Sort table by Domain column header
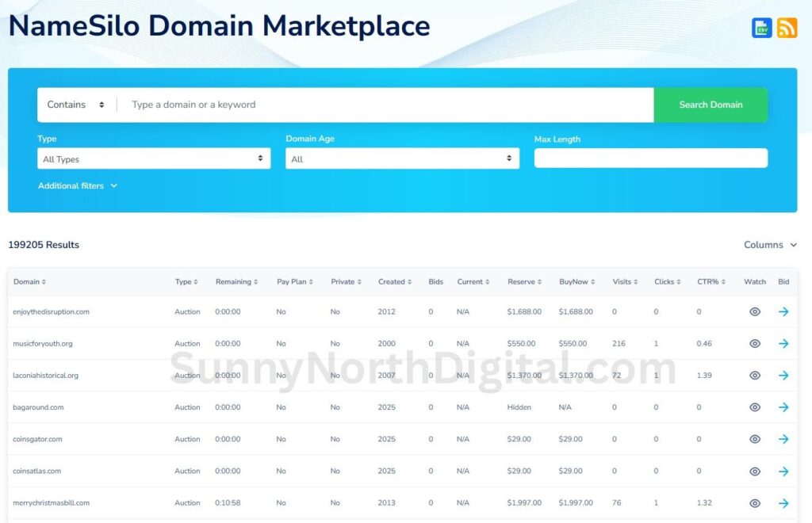The image size is (812, 523). [x=29, y=282]
